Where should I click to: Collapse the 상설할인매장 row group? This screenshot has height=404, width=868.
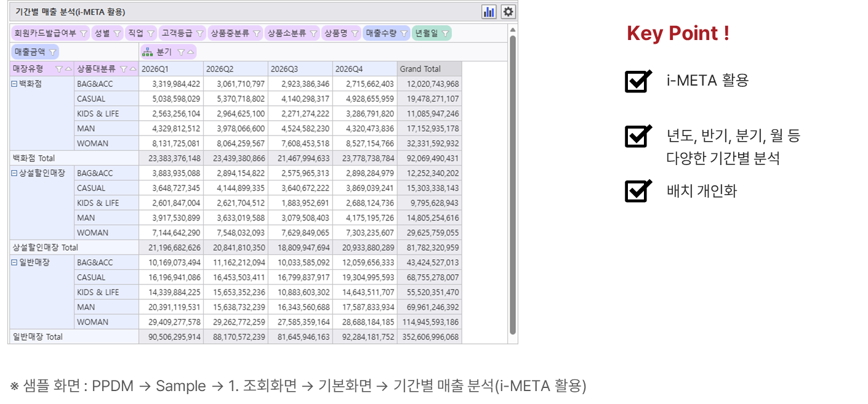click(x=15, y=173)
